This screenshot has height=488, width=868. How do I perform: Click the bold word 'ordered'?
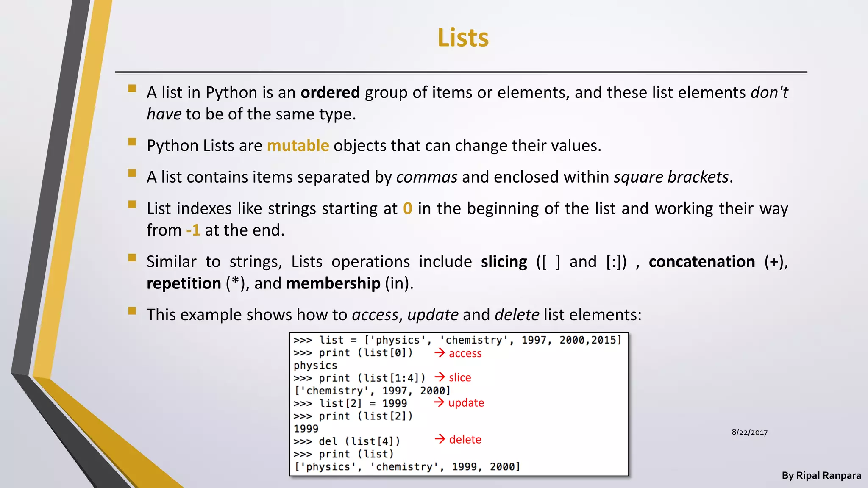(x=330, y=92)
